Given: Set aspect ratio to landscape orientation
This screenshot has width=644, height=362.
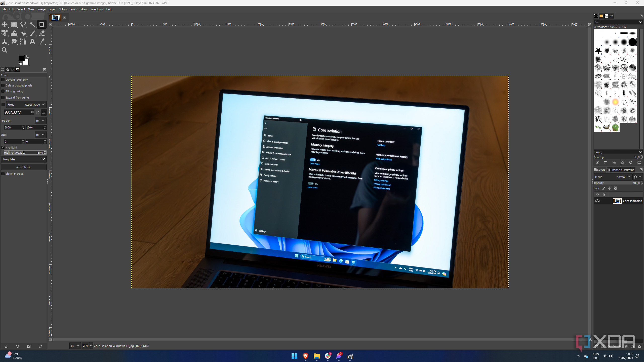Looking at the screenshot, I should click(44, 112).
